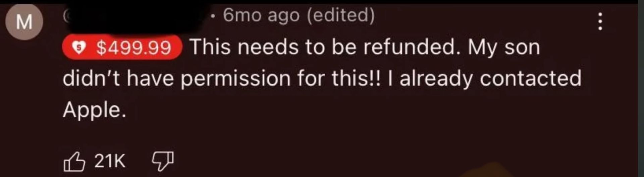644x177 pixels.
Task: Like the comment with thumbs up
Action: pos(74,161)
